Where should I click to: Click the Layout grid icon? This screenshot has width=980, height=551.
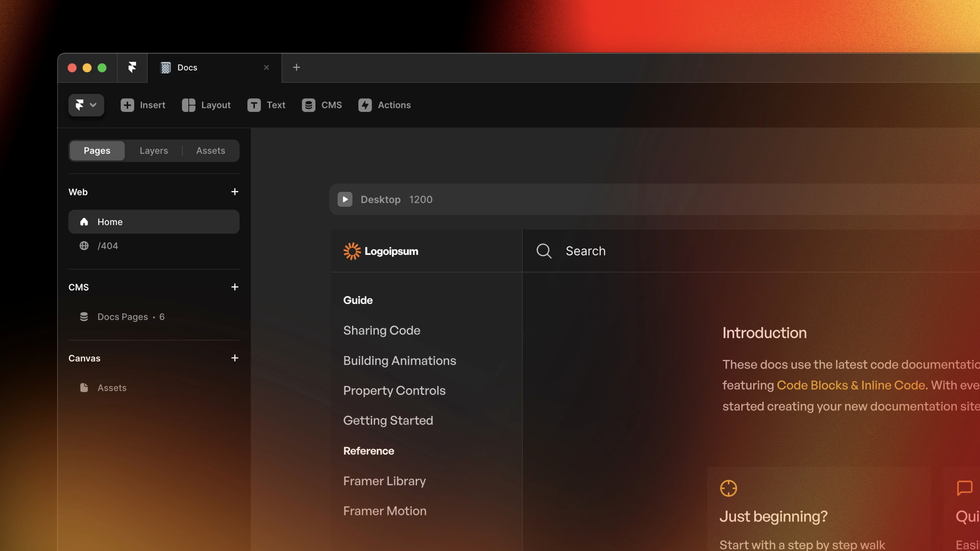pos(188,105)
